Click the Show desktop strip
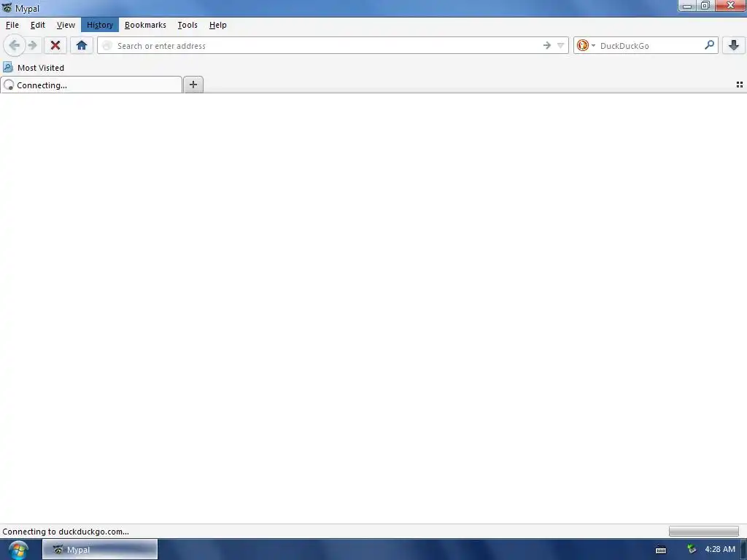The height and width of the screenshot is (560, 747). click(743, 550)
